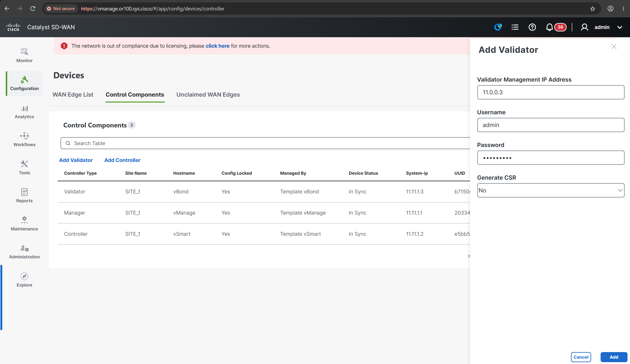Click the admin user profile icon

pos(584,27)
